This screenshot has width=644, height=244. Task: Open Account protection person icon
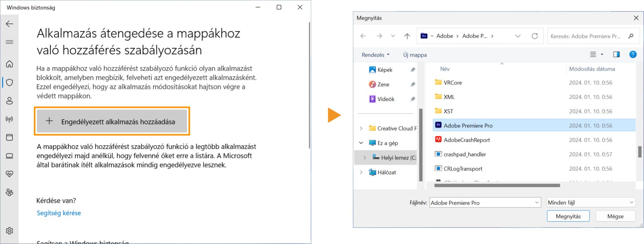pos(9,101)
